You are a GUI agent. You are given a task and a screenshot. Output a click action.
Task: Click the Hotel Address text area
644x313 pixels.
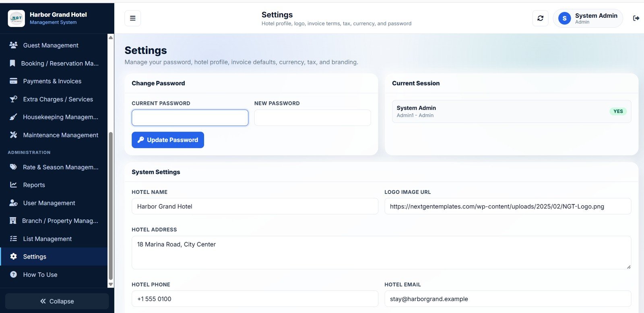[381, 252]
